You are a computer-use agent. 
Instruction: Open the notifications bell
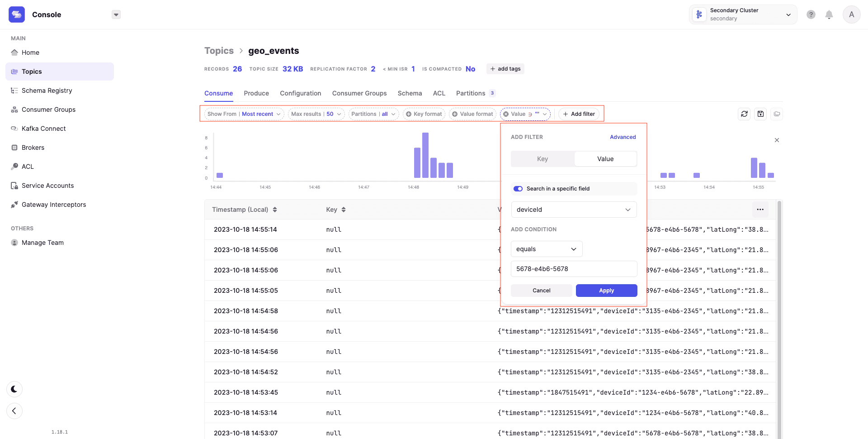pyautogui.click(x=829, y=14)
